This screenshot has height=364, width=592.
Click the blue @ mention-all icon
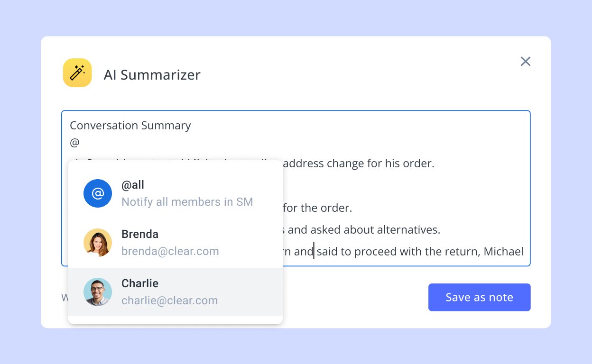[98, 193]
